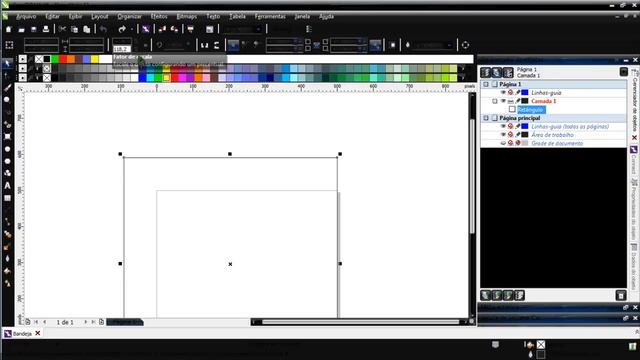Toggle visibility of Área de trabalho
This screenshot has height=360, width=640.
(x=503, y=135)
